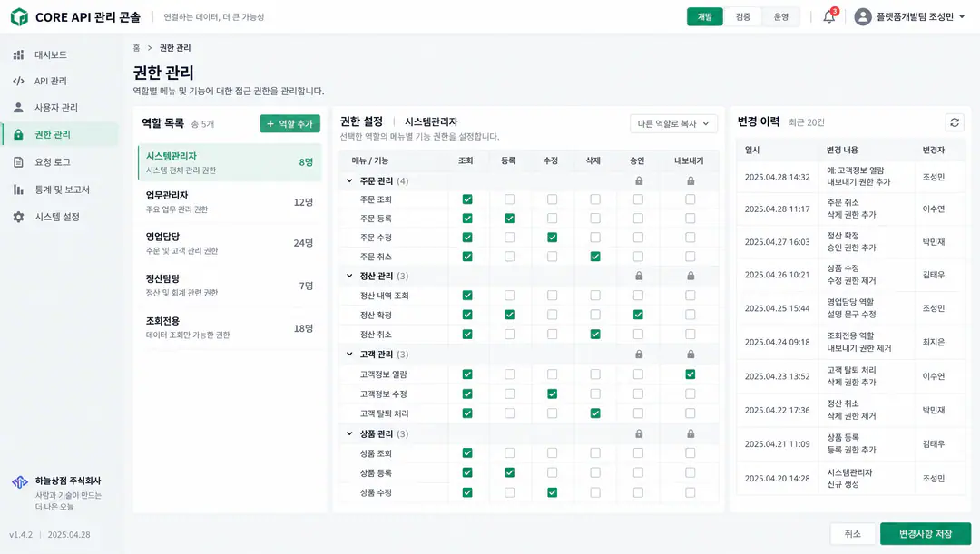Uncheck 조회 for 주문 조회
Viewport: 980px width, 554px height.
(x=467, y=199)
